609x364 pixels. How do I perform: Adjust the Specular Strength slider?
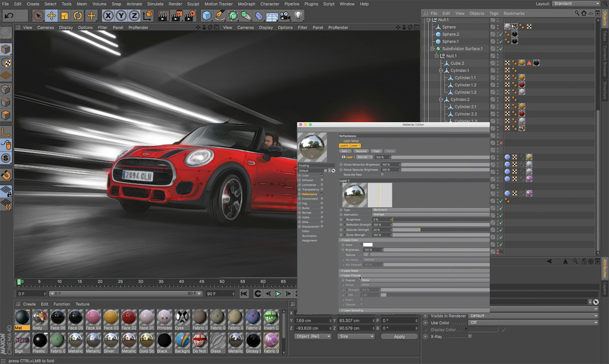click(441, 230)
